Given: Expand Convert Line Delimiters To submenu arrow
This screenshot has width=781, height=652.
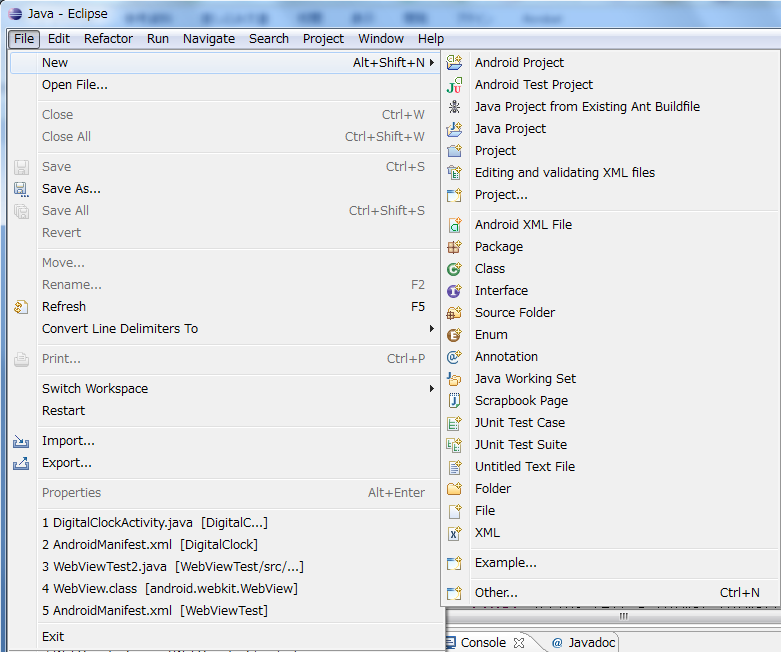Looking at the screenshot, I should 431,329.
